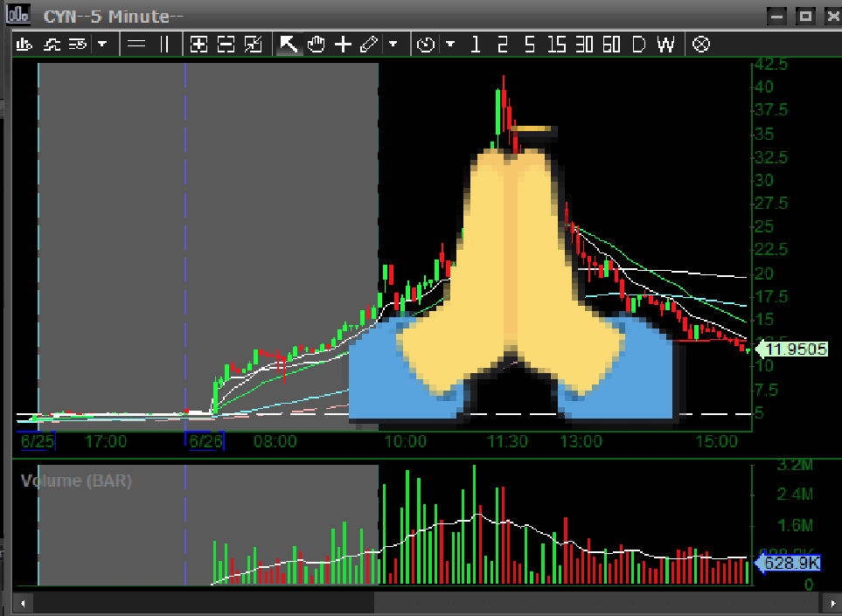Click the indicators/studies wave icon
842x616 pixels.
click(52, 44)
